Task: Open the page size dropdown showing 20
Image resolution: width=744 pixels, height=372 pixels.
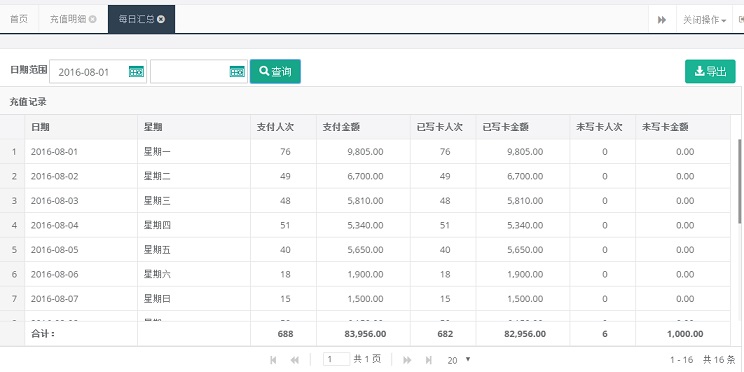Action: click(459, 360)
